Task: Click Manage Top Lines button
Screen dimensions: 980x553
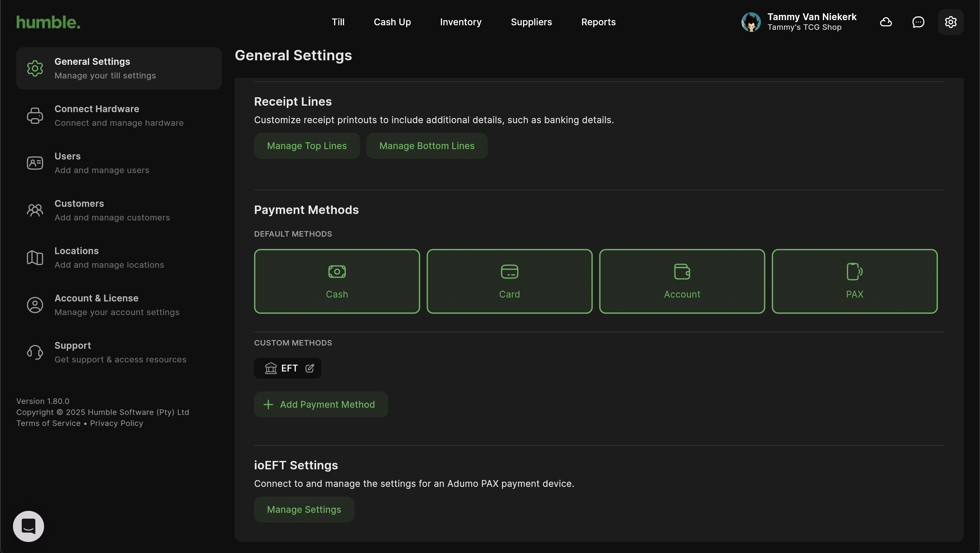Action: 307,146
